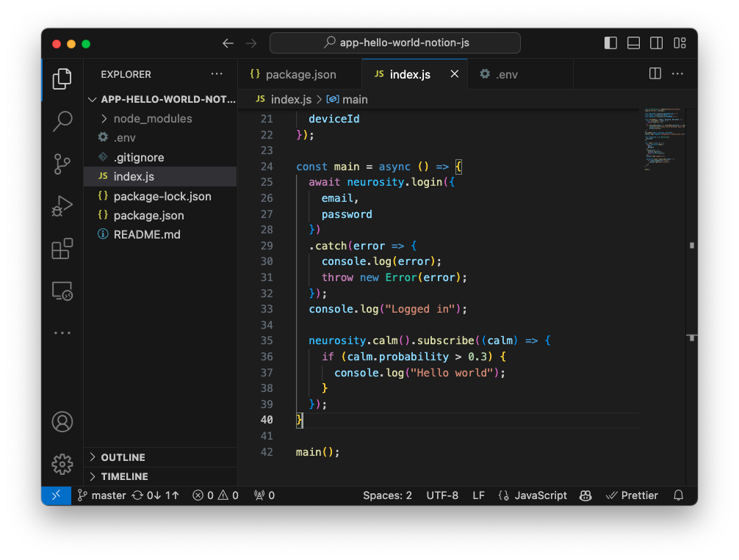Click the JavaScript language mode button
Image resolution: width=739 pixels, height=560 pixels.
[x=533, y=495]
